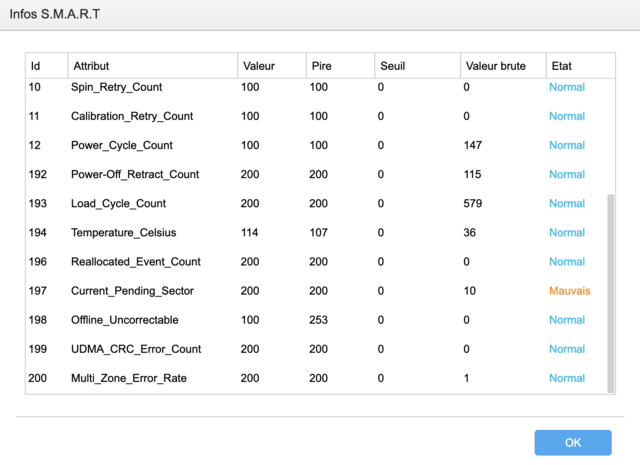Click the Valeur 114 cell

coord(249,233)
